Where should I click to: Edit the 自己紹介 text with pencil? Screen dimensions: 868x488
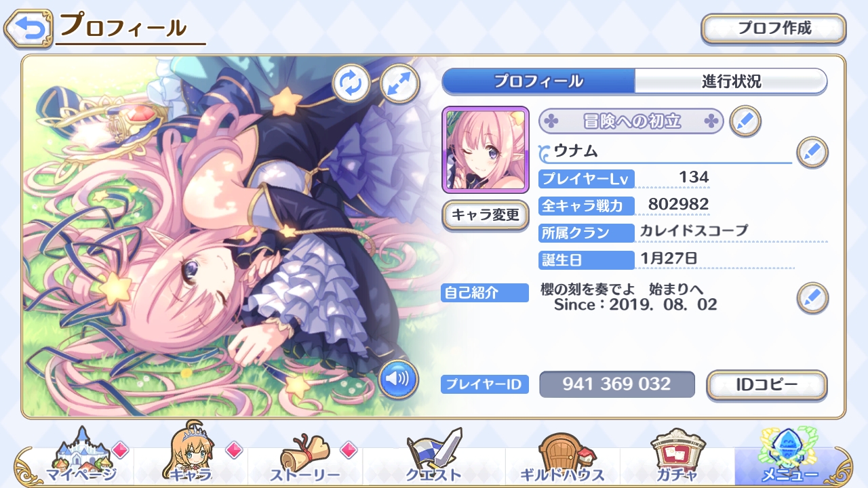click(812, 298)
